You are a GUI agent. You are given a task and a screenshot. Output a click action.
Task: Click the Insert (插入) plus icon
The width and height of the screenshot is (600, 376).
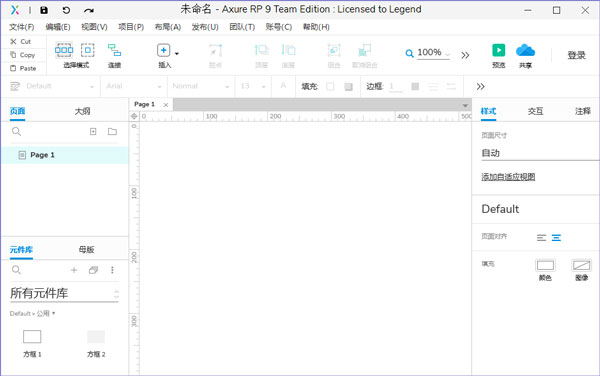click(163, 50)
